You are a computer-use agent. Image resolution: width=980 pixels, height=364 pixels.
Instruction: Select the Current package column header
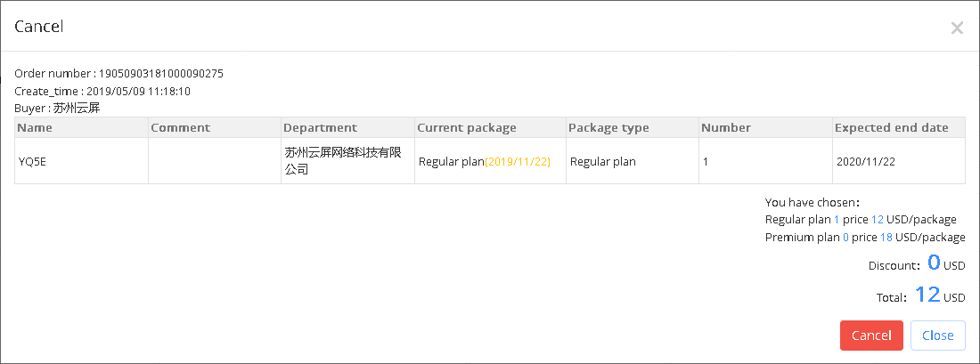tap(491, 127)
